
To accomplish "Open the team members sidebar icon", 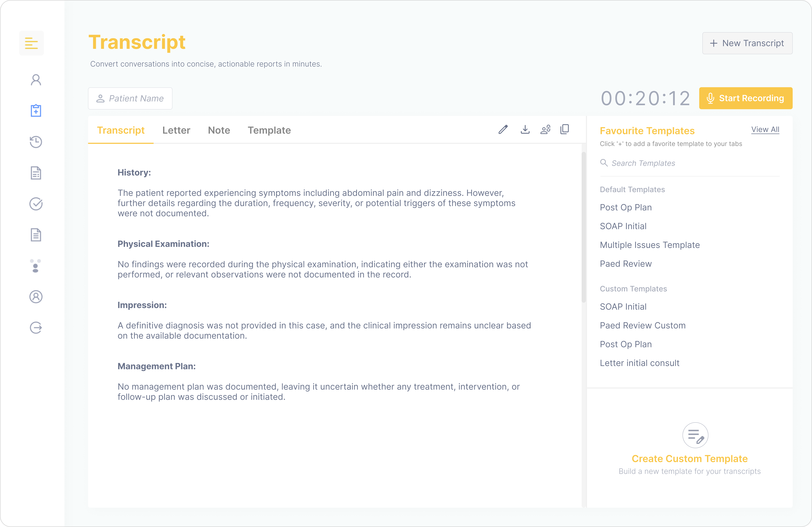I will [x=35, y=266].
